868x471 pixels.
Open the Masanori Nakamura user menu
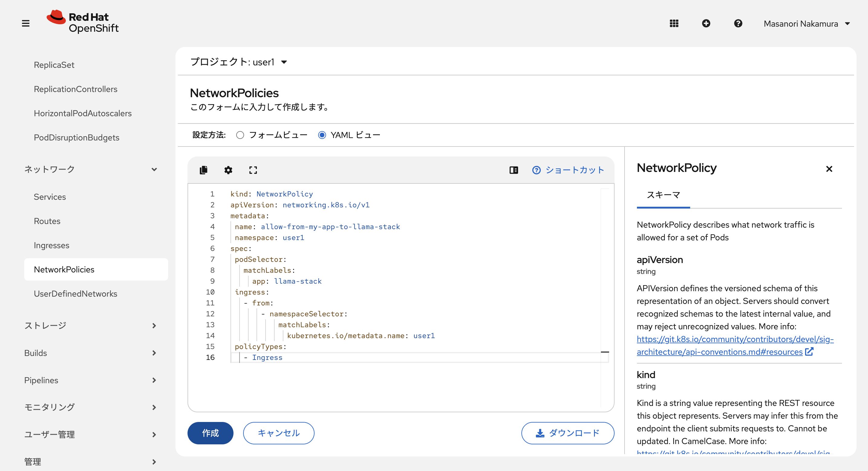807,24
